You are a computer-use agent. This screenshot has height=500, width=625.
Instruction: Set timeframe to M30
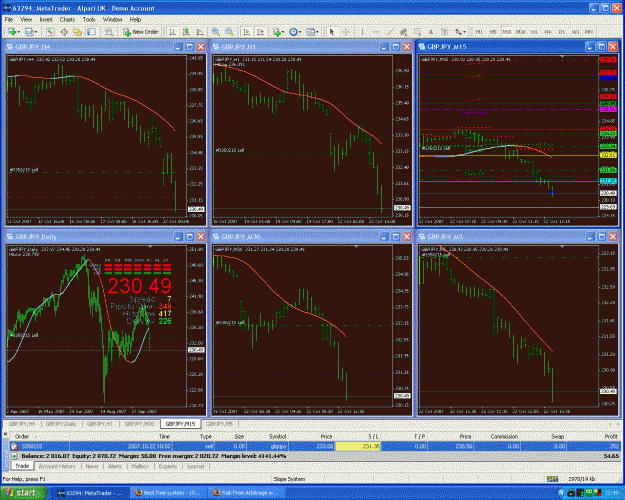(520, 32)
